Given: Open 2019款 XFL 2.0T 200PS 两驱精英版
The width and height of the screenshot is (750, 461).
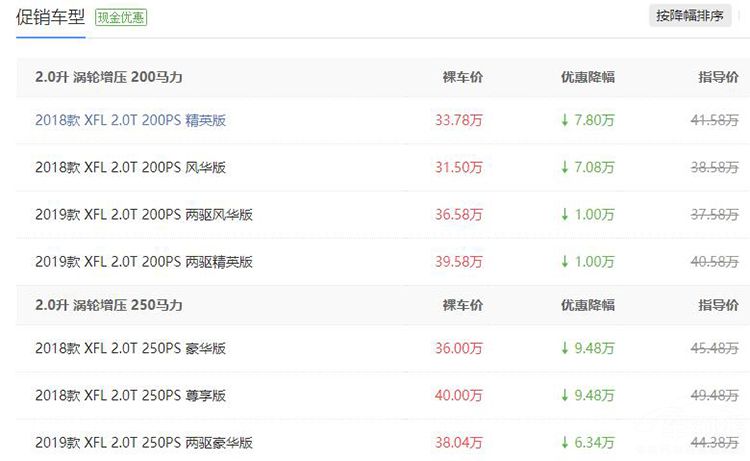Looking at the screenshot, I should click(143, 262).
